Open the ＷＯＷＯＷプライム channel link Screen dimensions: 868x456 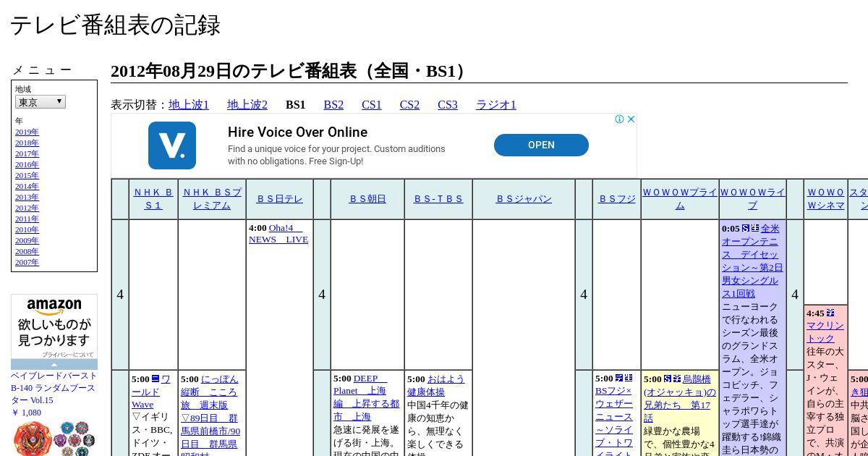[680, 199]
